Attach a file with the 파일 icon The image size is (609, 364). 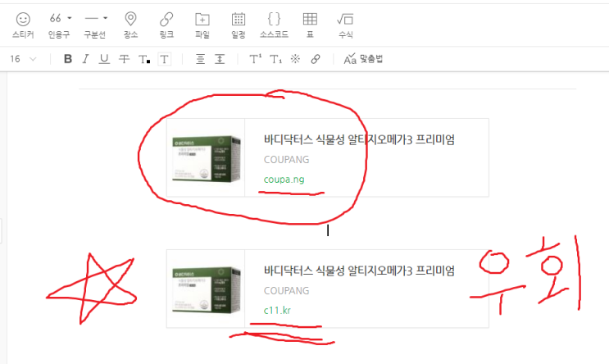click(x=202, y=25)
